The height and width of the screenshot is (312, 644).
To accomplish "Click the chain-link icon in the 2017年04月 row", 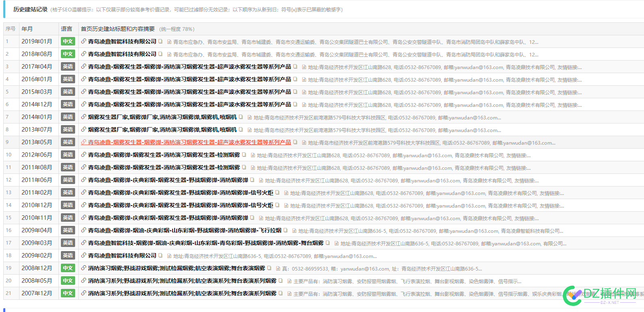I will tap(83, 67).
